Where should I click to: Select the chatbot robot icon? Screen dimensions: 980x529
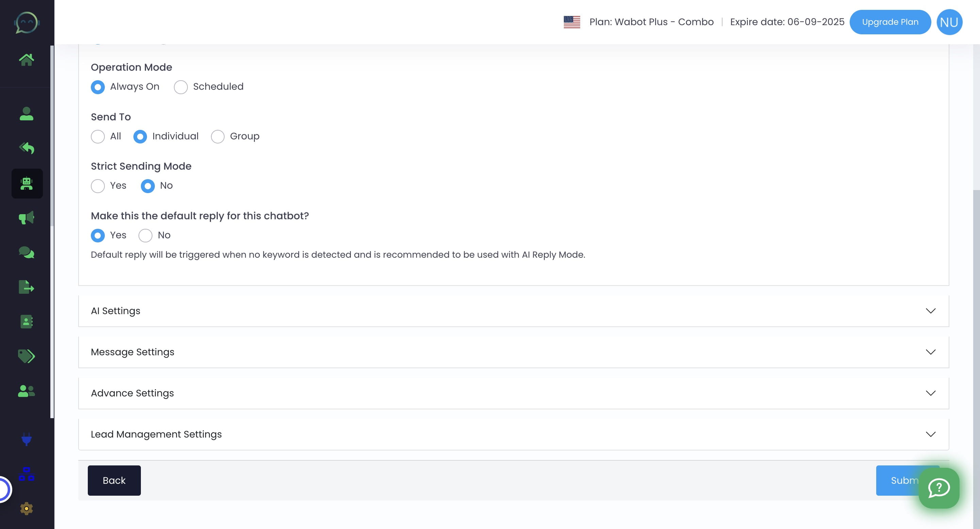(27, 184)
